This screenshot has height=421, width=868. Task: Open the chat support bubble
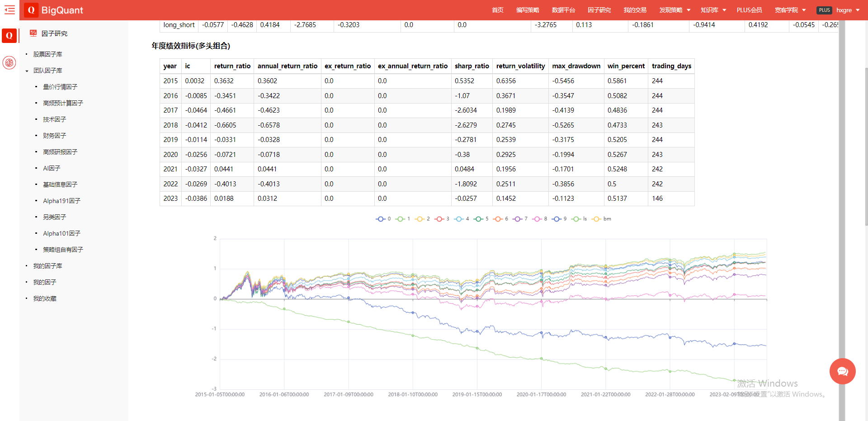[x=842, y=371]
